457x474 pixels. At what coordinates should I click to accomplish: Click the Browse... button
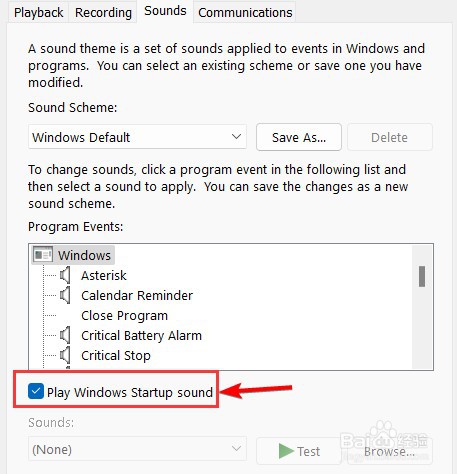390,451
